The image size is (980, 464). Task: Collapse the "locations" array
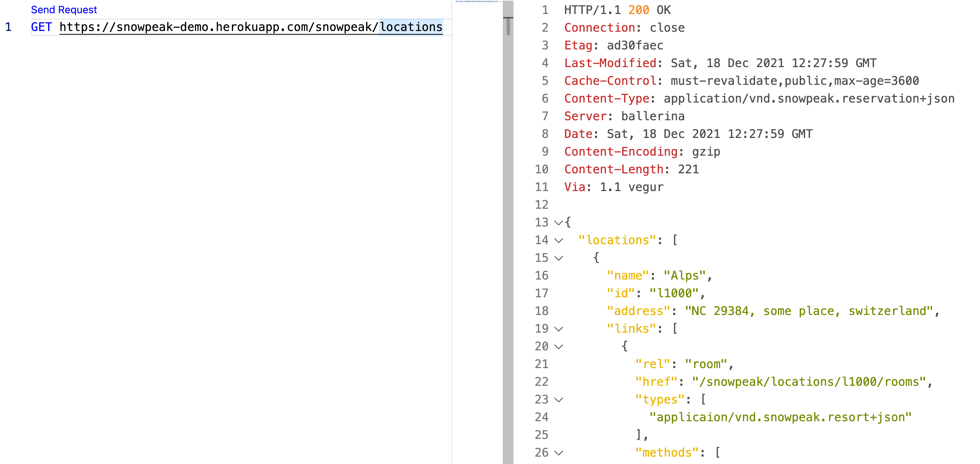[x=558, y=240]
